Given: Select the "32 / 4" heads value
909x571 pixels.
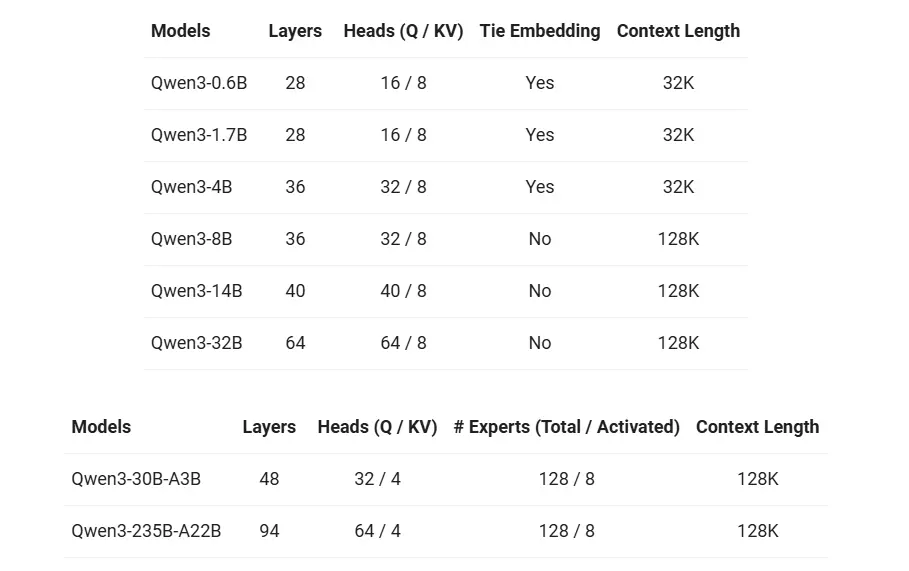Looking at the screenshot, I should pyautogui.click(x=377, y=479).
